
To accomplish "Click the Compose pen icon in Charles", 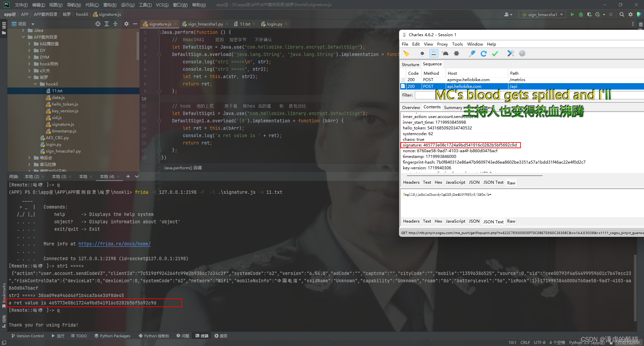I will 472,53.
